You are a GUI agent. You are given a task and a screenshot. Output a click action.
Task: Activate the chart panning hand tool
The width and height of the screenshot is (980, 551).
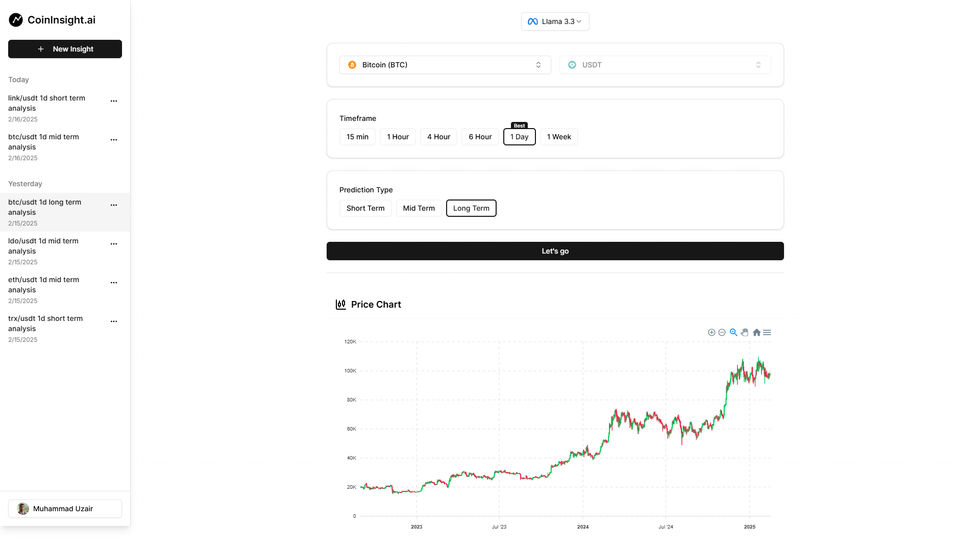click(745, 333)
